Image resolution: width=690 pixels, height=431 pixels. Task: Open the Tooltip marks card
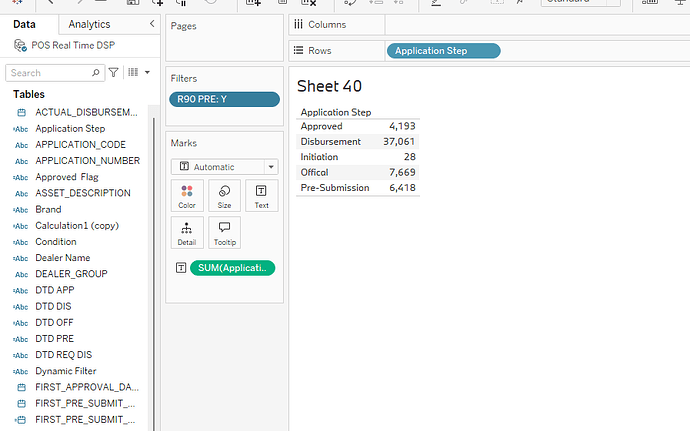[x=224, y=232]
